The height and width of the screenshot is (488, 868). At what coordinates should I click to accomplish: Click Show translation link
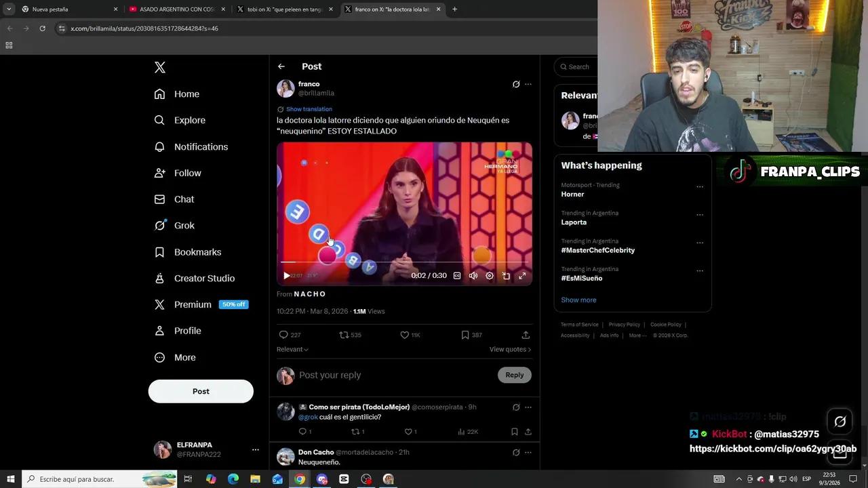tap(309, 109)
